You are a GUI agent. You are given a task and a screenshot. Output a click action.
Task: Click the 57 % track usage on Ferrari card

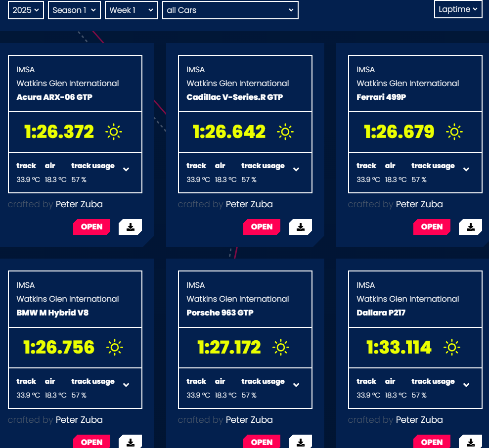click(419, 179)
